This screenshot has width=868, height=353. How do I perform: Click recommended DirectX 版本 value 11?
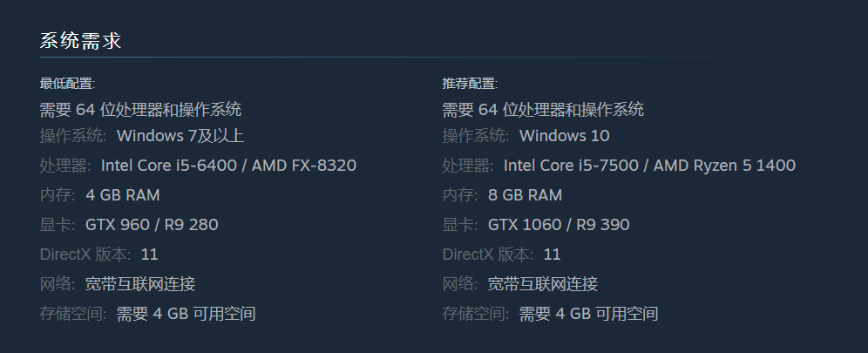(x=552, y=255)
